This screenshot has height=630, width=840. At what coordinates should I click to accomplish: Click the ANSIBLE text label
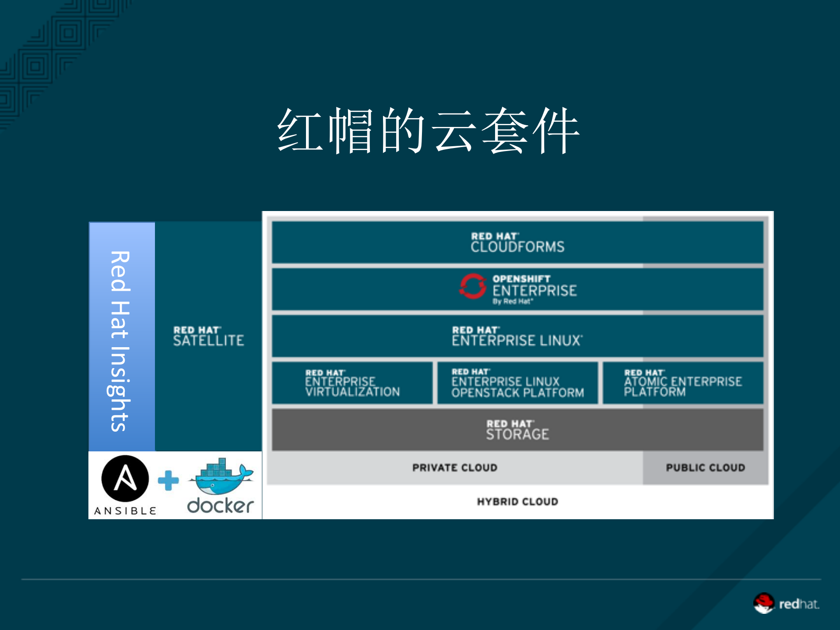point(125,510)
